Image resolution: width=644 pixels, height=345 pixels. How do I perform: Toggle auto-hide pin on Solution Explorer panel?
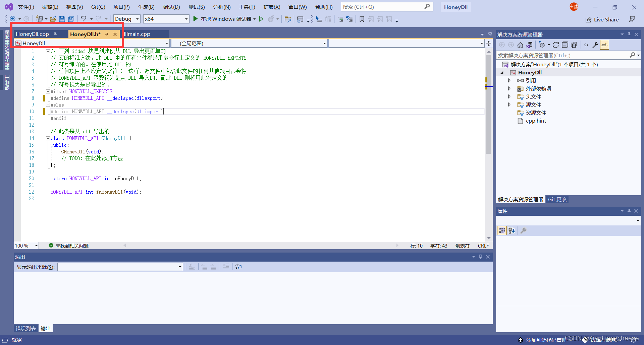click(x=629, y=34)
